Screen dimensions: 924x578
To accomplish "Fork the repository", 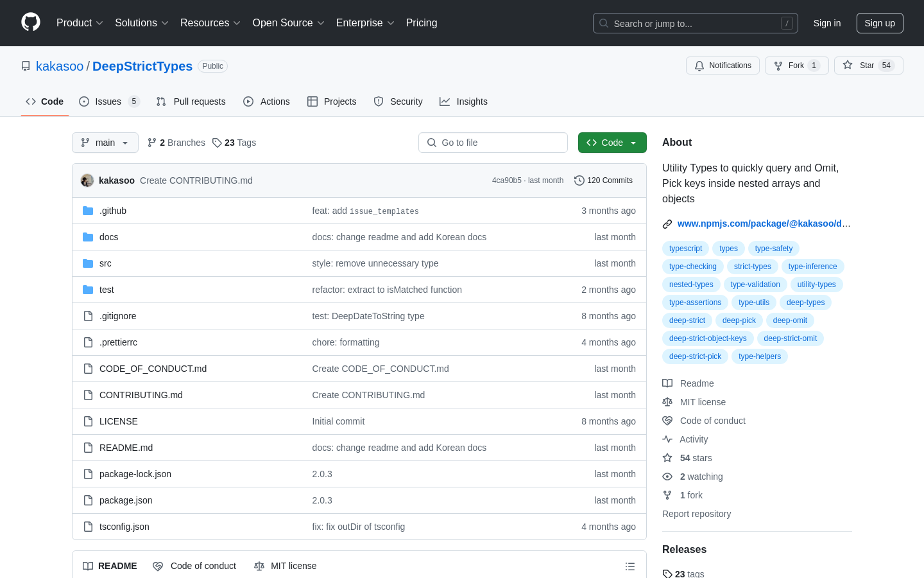I will pos(796,66).
